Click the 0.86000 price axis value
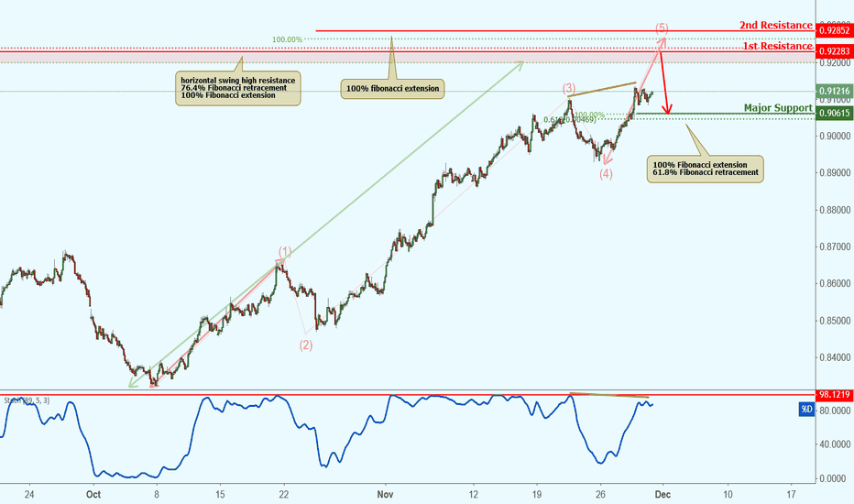This screenshot has width=854, height=504. pos(835,283)
